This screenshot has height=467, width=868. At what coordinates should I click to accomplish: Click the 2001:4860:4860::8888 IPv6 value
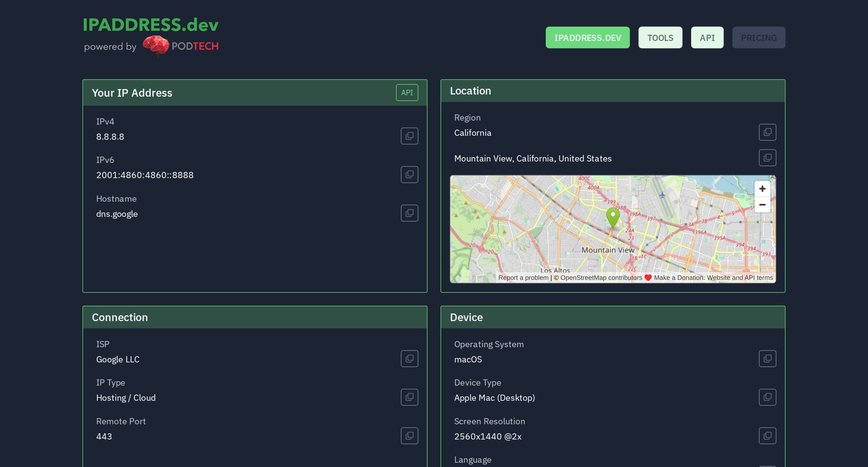coord(145,175)
